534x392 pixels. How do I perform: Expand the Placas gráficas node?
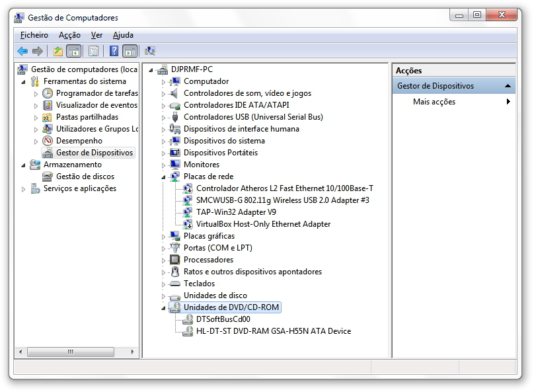tap(163, 237)
